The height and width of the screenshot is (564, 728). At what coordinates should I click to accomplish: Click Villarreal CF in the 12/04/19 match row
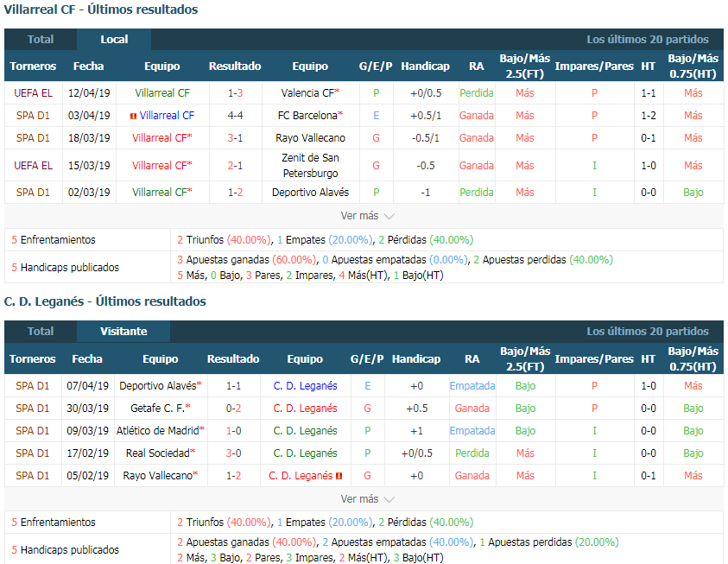click(162, 92)
